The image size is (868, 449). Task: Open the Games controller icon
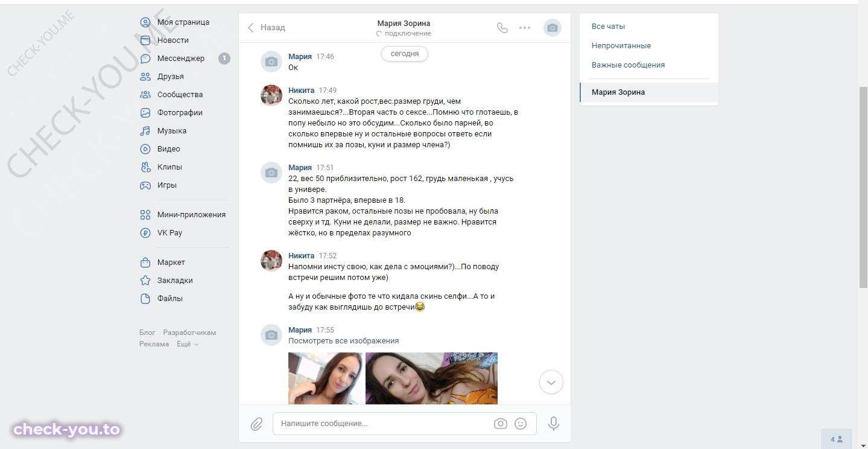pyautogui.click(x=145, y=185)
